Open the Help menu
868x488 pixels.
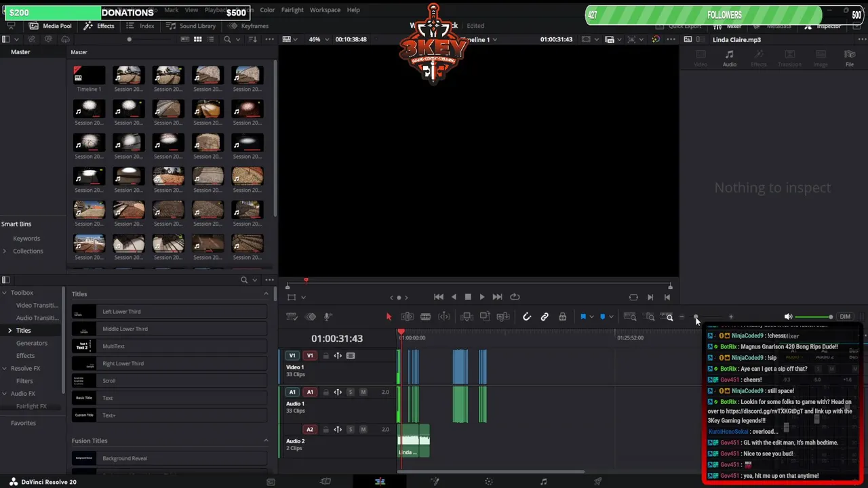point(353,10)
